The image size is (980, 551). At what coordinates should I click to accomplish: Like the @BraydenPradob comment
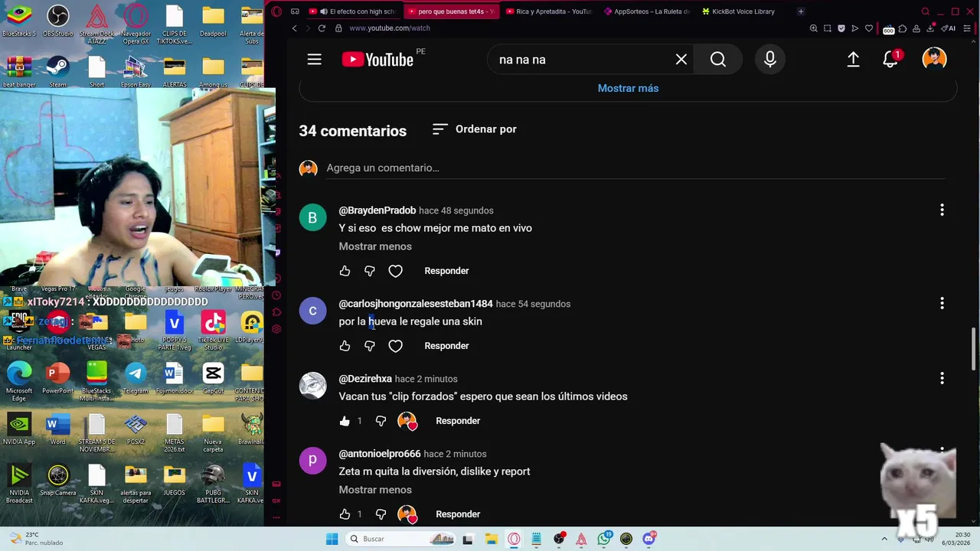click(345, 271)
